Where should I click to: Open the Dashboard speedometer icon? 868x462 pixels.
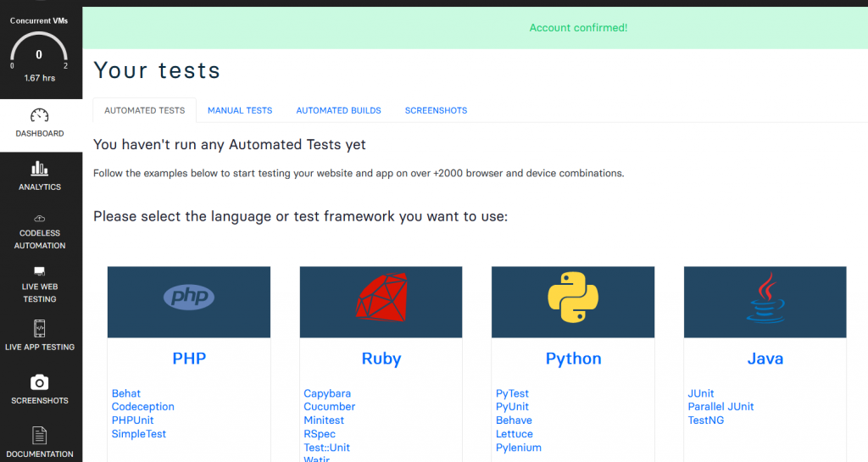pos(39,116)
